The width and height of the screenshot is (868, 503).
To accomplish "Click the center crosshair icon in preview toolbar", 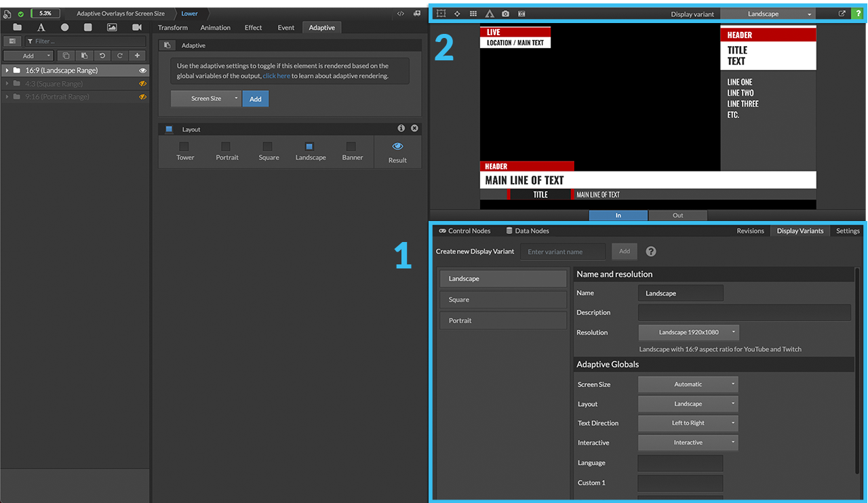I will click(x=457, y=14).
